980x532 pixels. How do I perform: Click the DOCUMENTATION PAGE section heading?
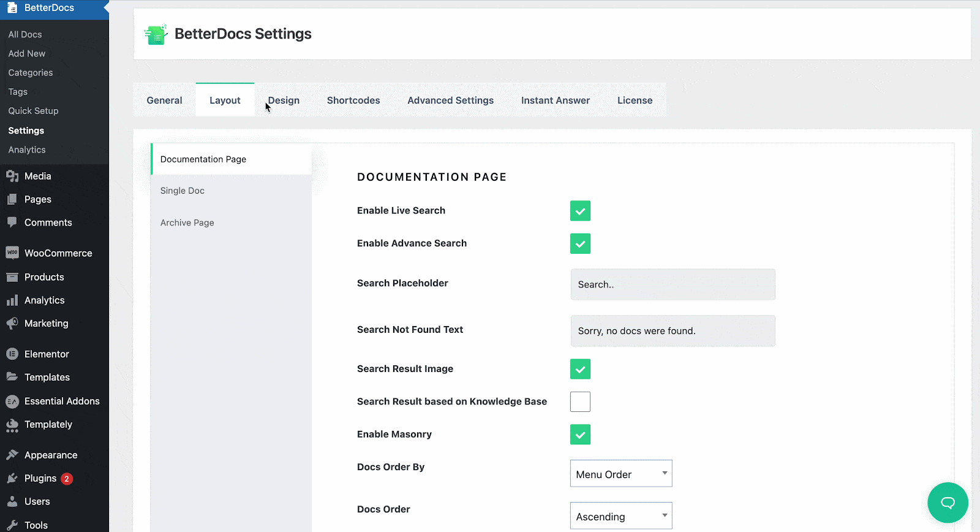[432, 177]
